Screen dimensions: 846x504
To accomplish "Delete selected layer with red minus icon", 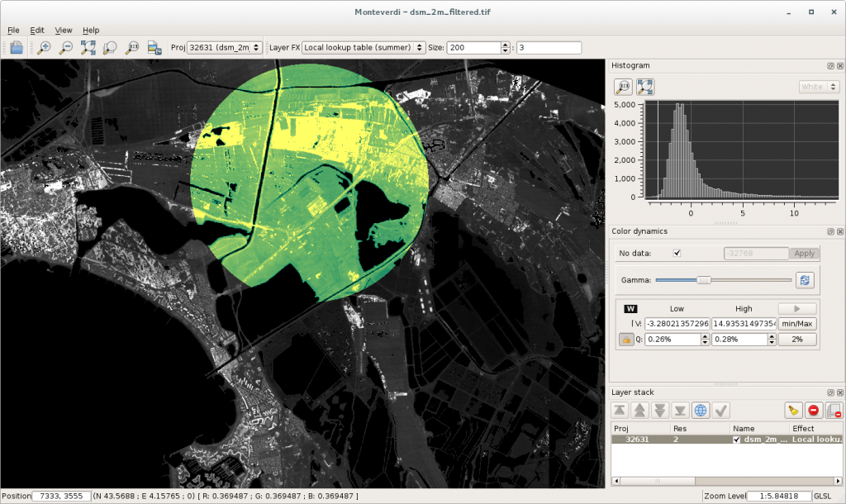I will pyautogui.click(x=813, y=410).
